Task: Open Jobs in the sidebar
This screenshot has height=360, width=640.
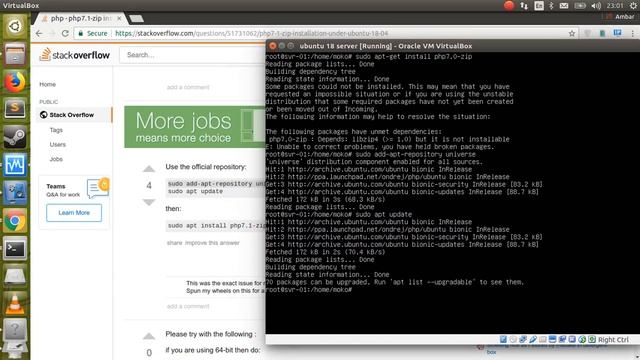Action: pyautogui.click(x=56, y=159)
